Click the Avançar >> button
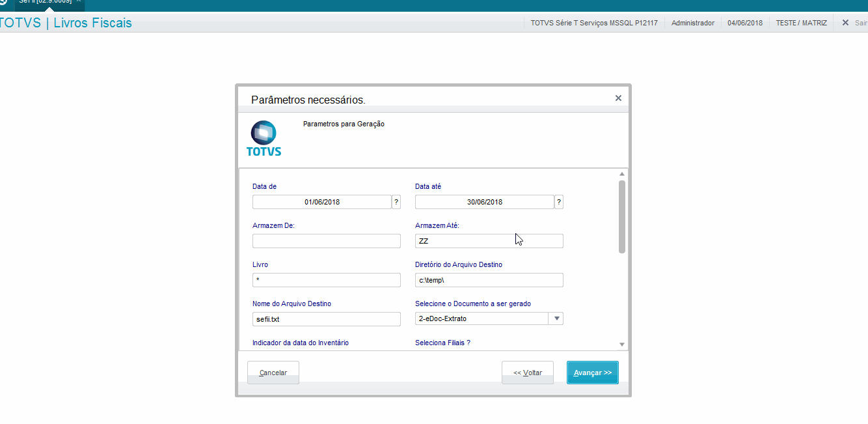Viewport: 868px width, 424px height. tap(592, 373)
